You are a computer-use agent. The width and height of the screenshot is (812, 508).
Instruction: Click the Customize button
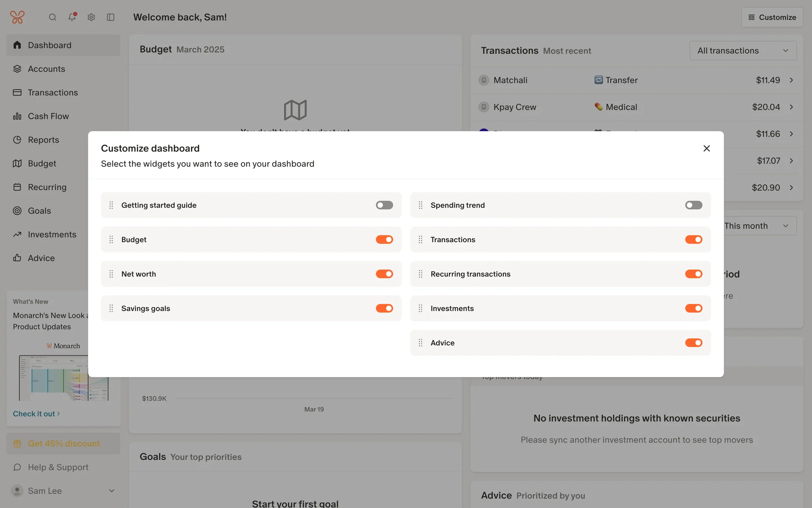coord(772,17)
